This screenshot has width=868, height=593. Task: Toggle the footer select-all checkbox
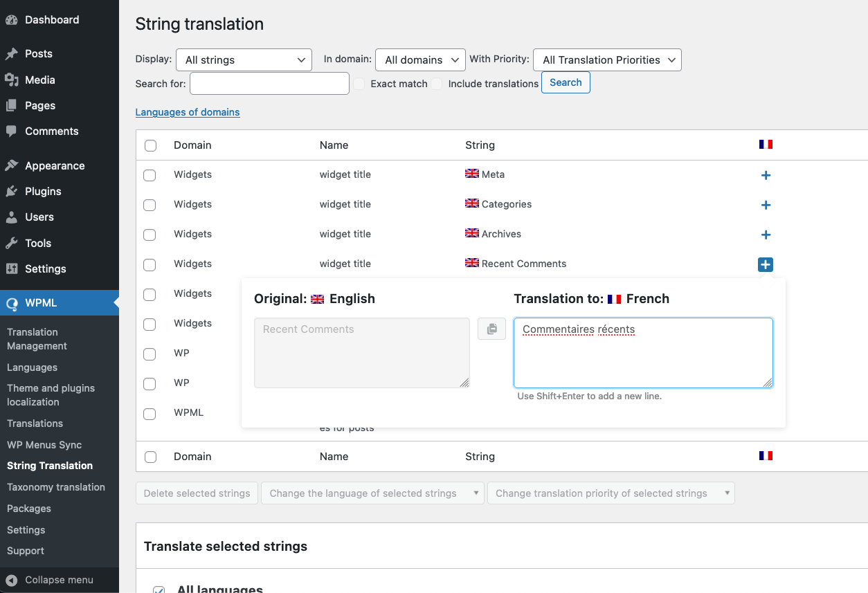tap(150, 457)
